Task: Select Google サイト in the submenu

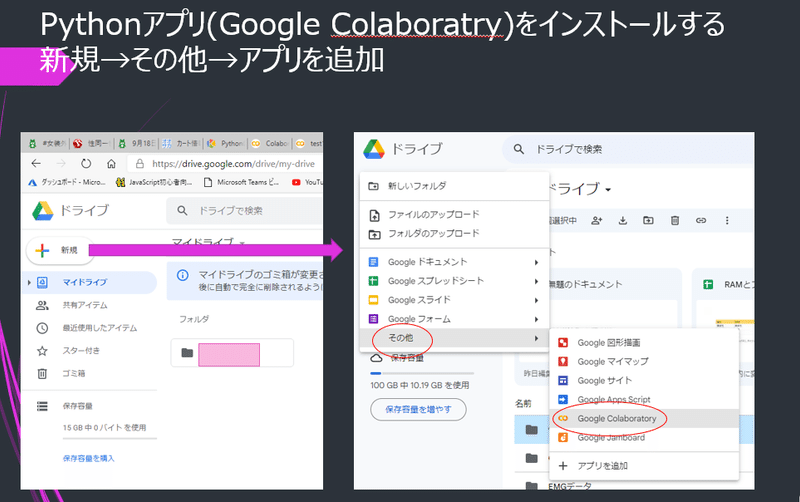Action: pos(644,380)
